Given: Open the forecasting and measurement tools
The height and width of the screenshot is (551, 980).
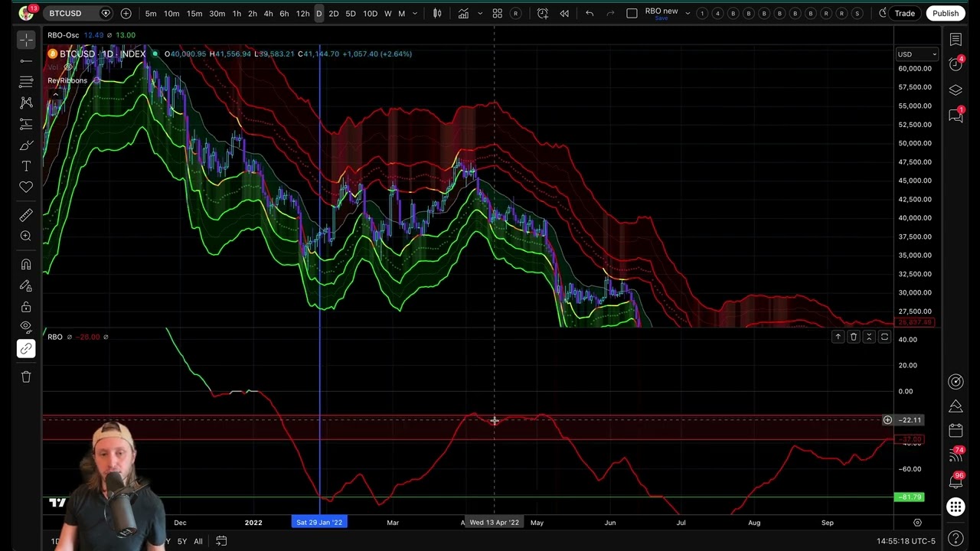Looking at the screenshot, I should (x=26, y=124).
